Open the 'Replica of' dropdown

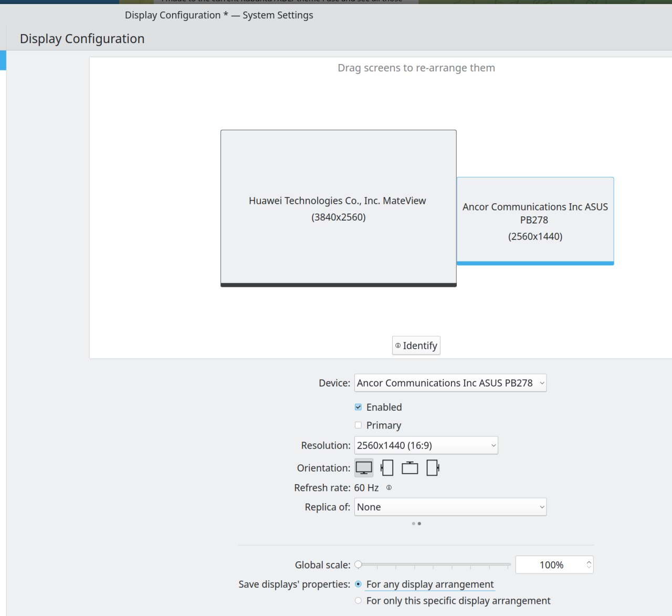coord(450,507)
